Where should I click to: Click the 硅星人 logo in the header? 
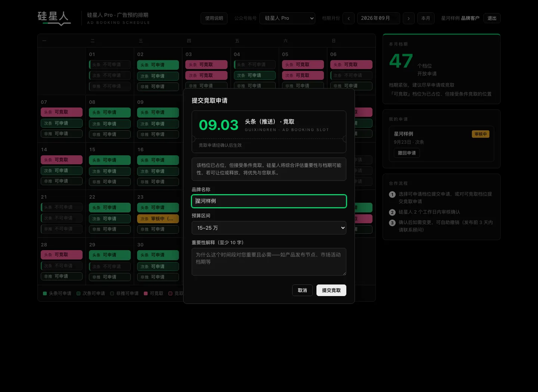tap(54, 18)
